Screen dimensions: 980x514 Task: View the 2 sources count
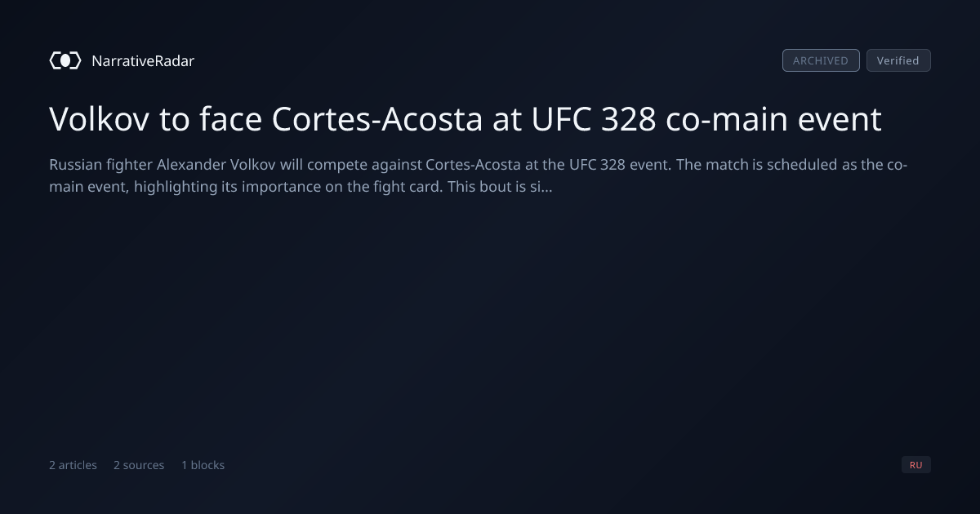tap(139, 465)
